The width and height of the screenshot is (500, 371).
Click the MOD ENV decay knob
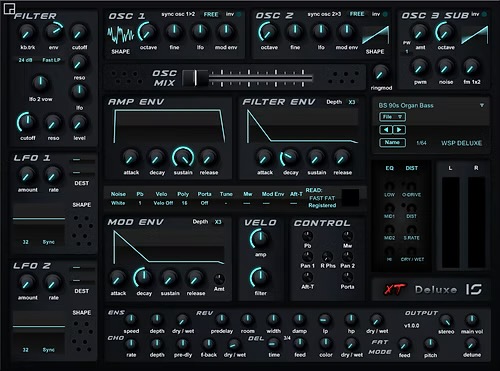tap(143, 278)
